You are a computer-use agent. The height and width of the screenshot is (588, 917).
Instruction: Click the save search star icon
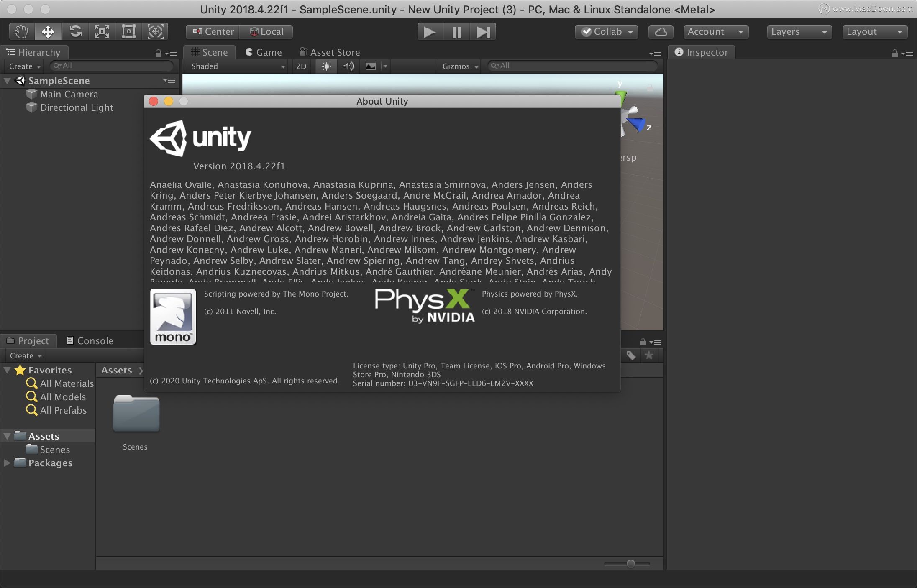point(649,355)
